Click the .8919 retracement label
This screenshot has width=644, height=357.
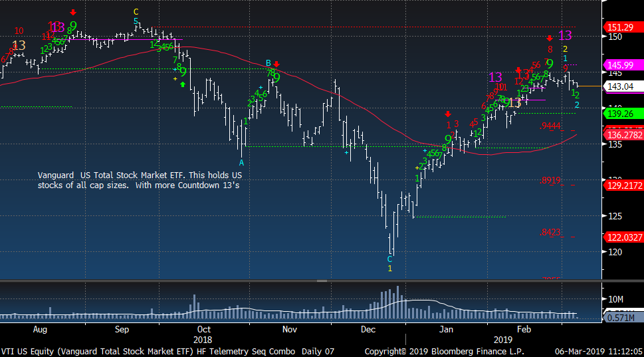click(x=550, y=180)
